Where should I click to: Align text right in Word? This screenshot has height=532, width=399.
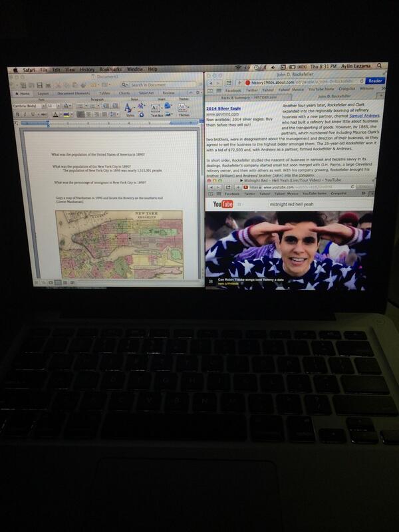[x=96, y=114]
